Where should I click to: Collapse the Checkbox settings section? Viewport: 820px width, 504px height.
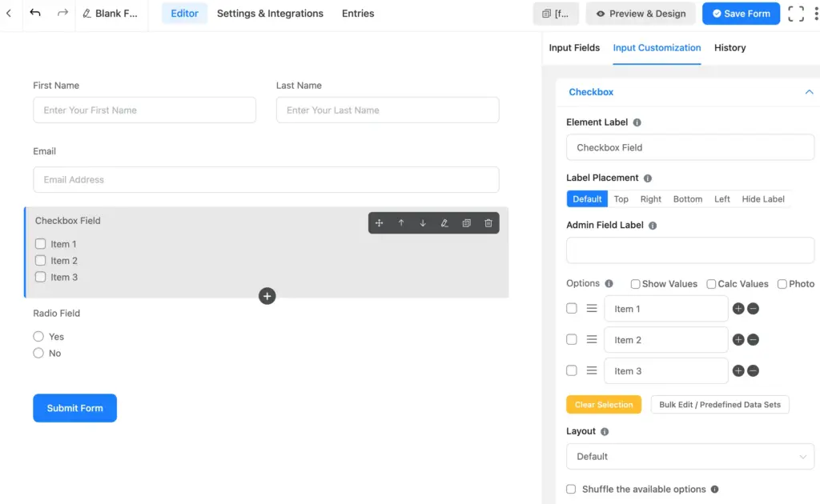point(808,92)
